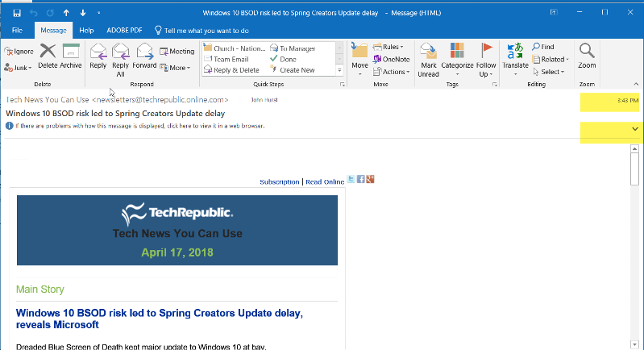Click scrollbar up arrow in message pane
Viewport: 644px width, 350px height.
coord(634,148)
